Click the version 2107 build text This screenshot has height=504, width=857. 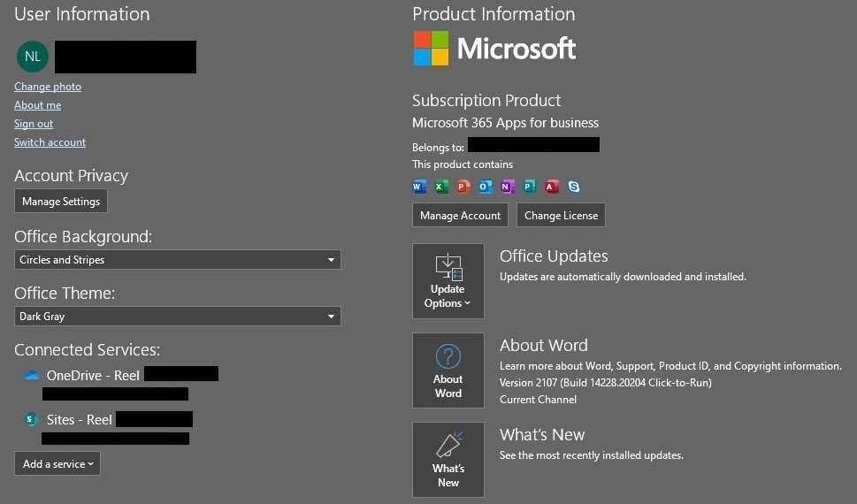pyautogui.click(x=606, y=383)
